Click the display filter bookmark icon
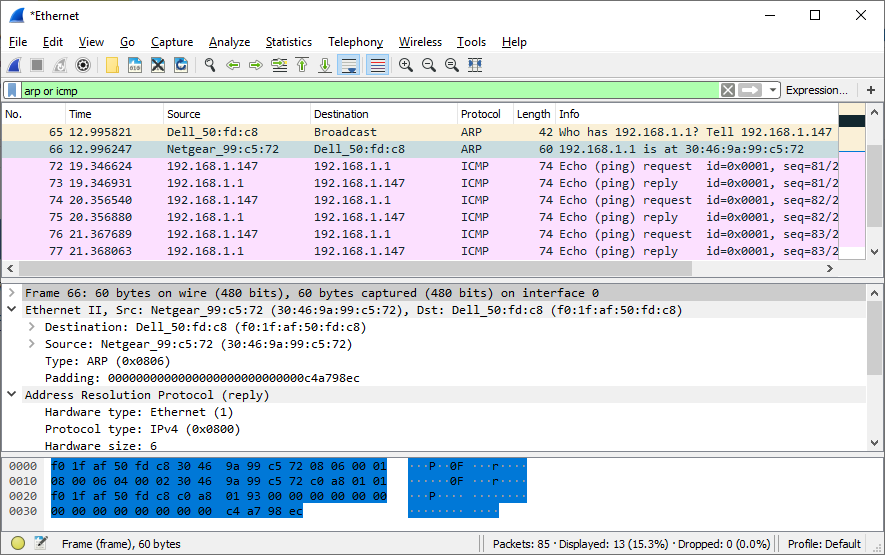 click(12, 90)
